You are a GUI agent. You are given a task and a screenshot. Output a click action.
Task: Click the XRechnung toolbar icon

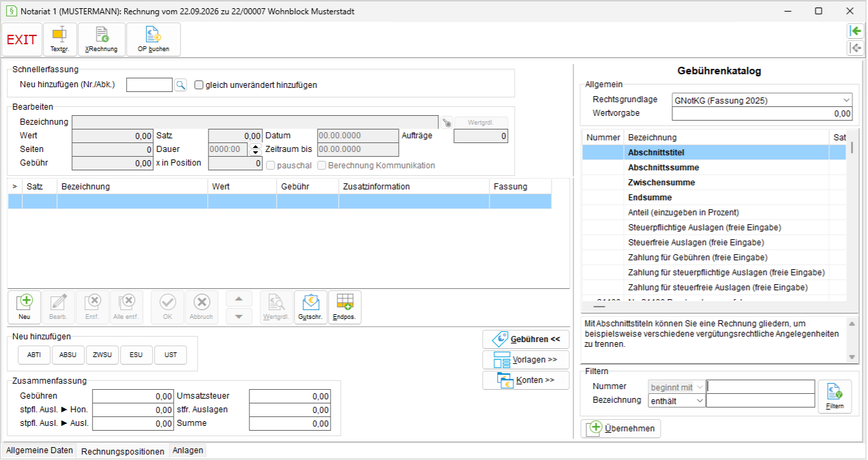(x=102, y=40)
